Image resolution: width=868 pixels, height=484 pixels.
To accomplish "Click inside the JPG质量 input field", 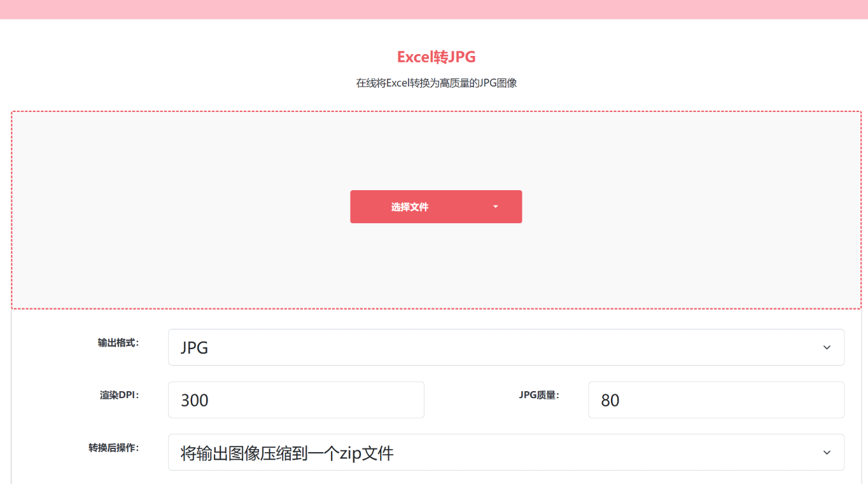I will pyautogui.click(x=715, y=399).
